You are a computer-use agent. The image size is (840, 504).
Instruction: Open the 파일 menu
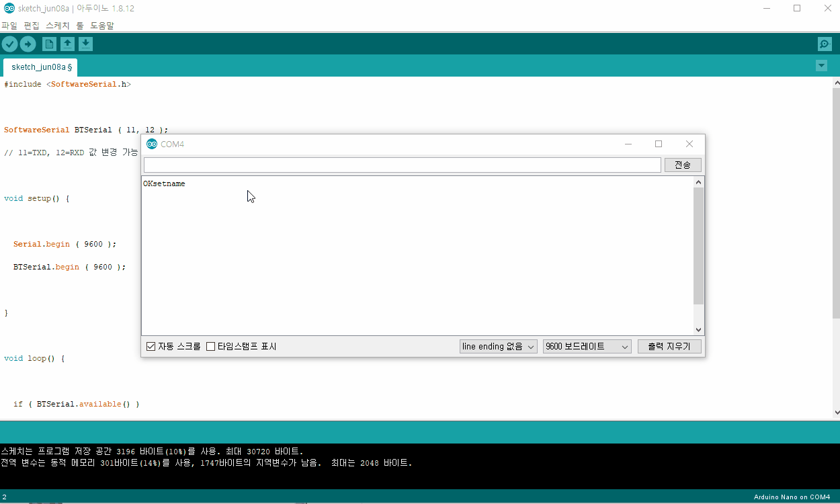(x=9, y=26)
